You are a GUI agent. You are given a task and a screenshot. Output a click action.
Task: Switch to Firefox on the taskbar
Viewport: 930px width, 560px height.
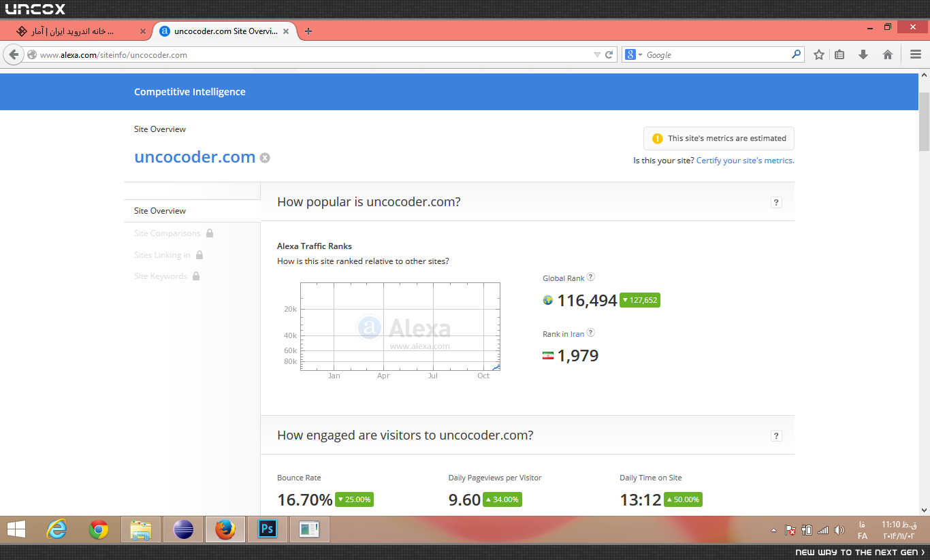click(225, 529)
